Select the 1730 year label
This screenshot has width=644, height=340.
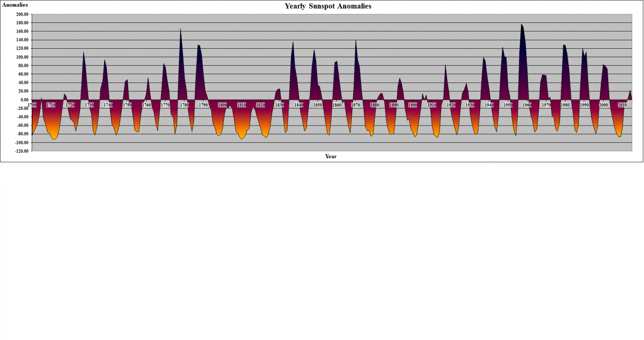(x=89, y=105)
